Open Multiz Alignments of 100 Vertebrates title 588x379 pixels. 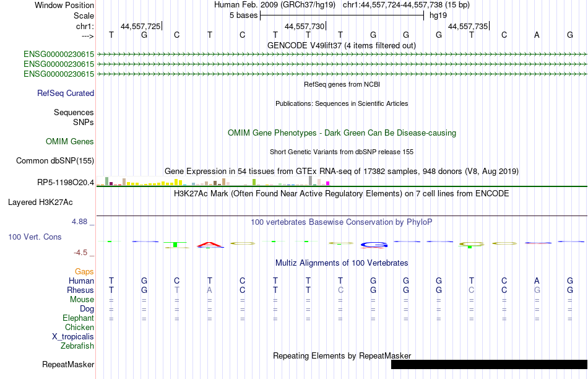coord(342,263)
